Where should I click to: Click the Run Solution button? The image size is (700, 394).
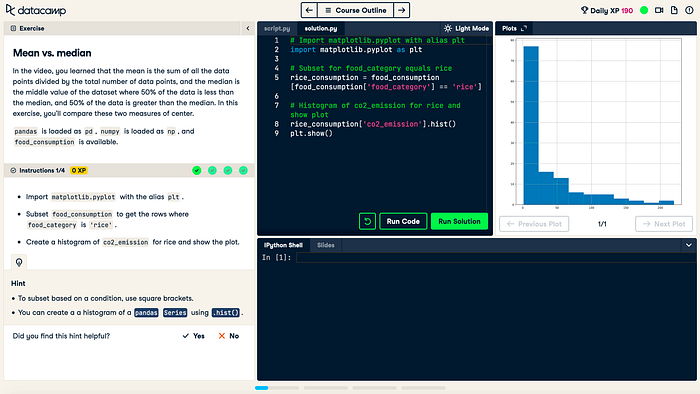tap(459, 221)
